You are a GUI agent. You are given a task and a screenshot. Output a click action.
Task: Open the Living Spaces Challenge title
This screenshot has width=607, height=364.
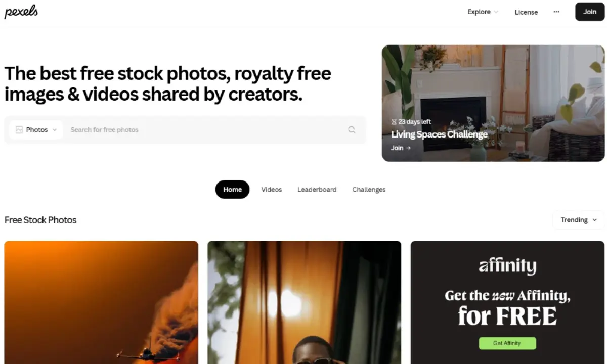[x=439, y=134]
